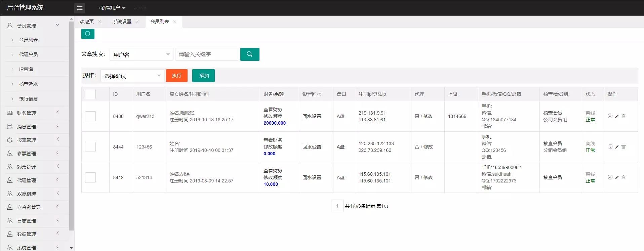Expand the 彩票管理 sidebar section
The width and height of the screenshot is (644, 251).
57,153
